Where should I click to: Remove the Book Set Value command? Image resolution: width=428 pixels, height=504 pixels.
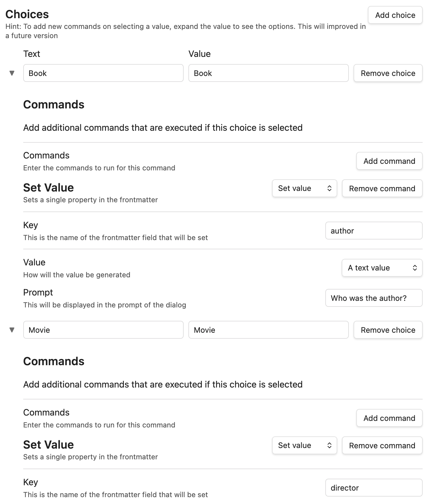[x=382, y=188]
